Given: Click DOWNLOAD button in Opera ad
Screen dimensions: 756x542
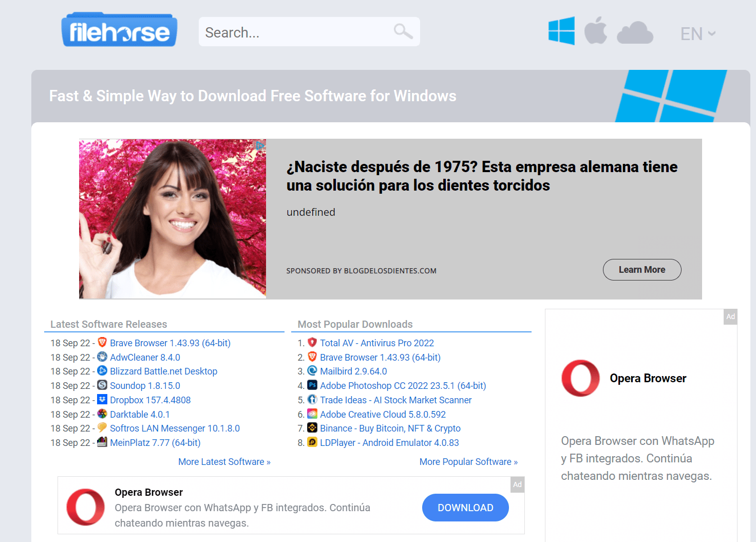Looking at the screenshot, I should tap(465, 508).
